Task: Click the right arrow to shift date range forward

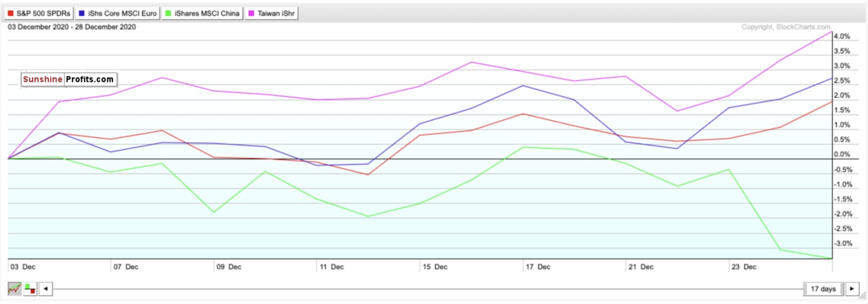Action: [852, 289]
